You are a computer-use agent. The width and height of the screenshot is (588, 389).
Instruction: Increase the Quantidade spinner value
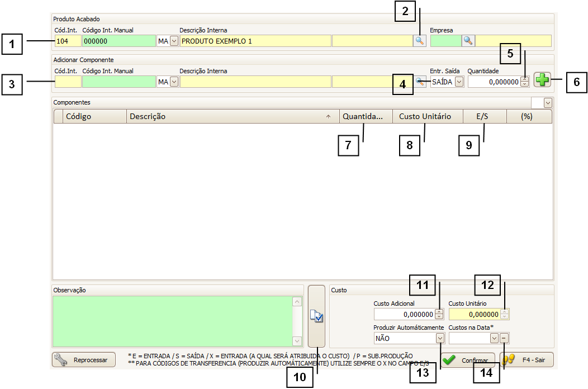click(524, 79)
